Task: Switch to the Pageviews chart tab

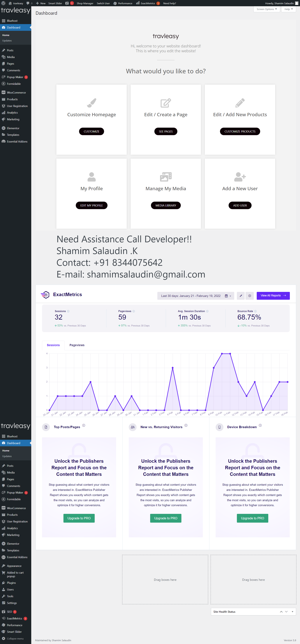Action: tap(77, 345)
